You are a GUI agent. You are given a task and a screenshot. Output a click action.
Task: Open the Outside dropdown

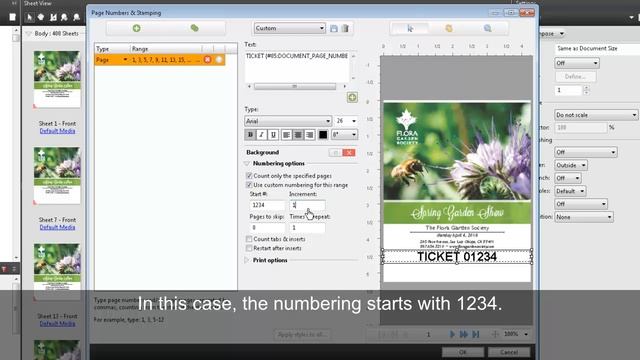point(571,165)
